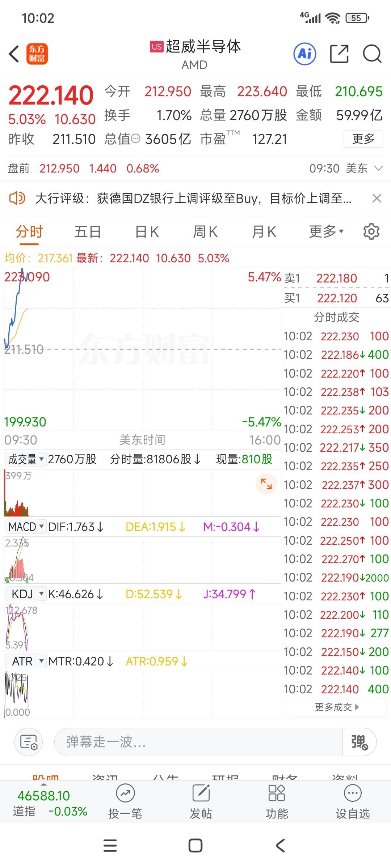The width and height of the screenshot is (391, 868).
Task: Expand chart to fullscreen with orange arrows icon
Action: point(266,484)
